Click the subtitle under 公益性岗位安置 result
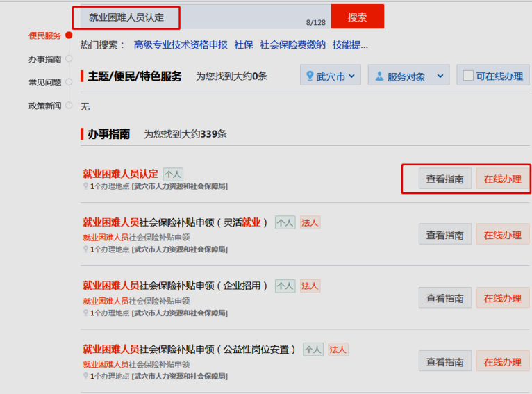Image resolution: width=532 pixels, height=394 pixels. 136,364
